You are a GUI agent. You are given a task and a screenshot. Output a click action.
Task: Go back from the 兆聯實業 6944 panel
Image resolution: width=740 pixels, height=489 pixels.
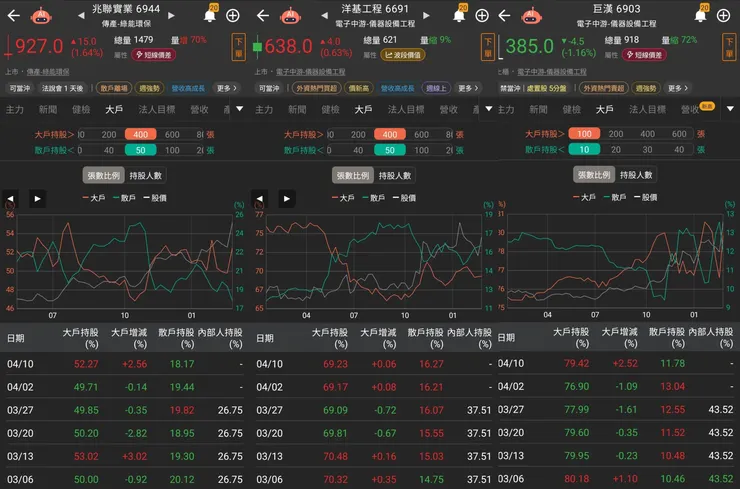point(14,16)
